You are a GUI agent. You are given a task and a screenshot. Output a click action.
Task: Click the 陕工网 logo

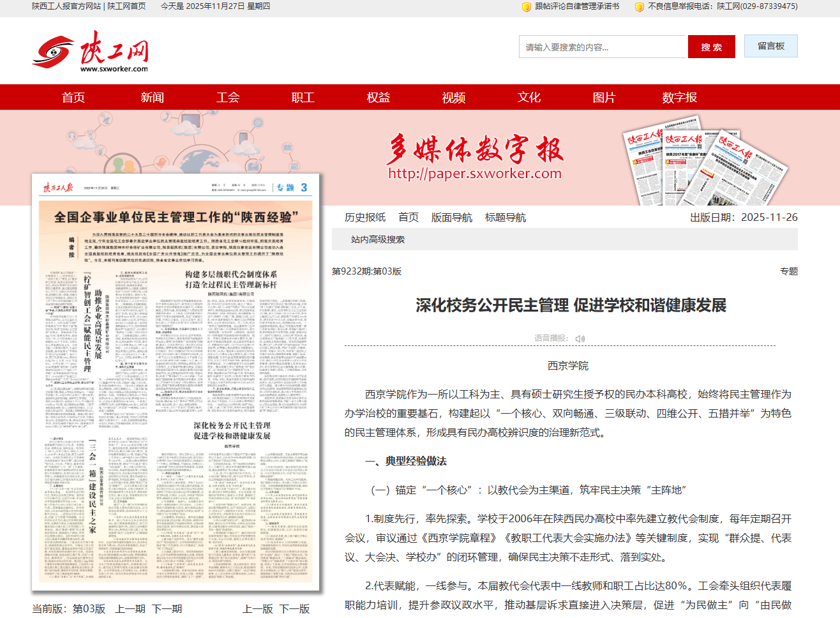90,52
